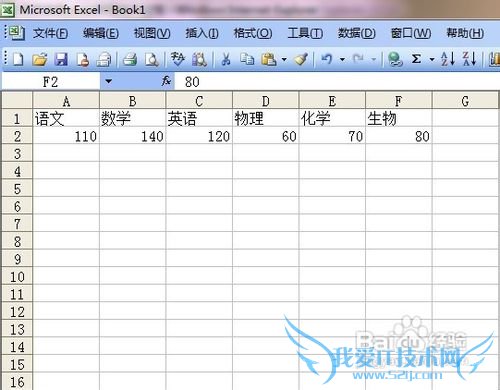
Task: Open the 格式(O) menu
Action: (253, 33)
